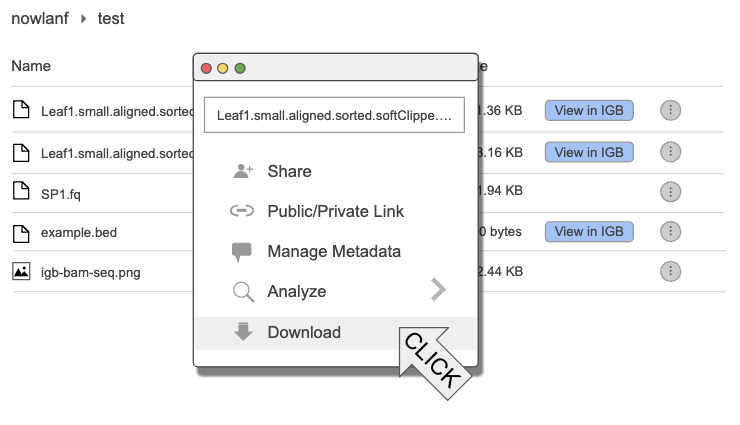Image resolution: width=740 pixels, height=425 pixels.
Task: Select Manage Metadata in the menu
Action: click(333, 252)
